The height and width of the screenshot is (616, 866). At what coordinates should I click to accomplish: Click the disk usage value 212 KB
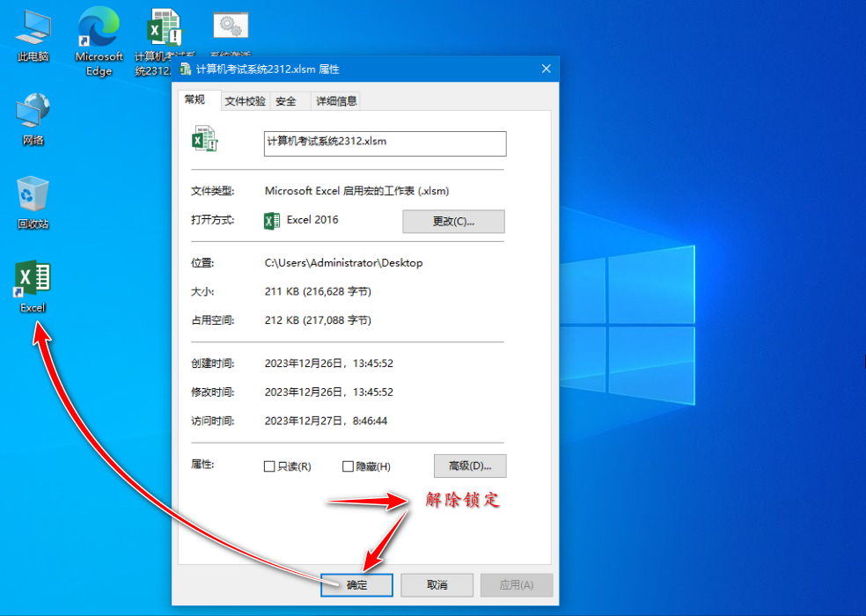[318, 320]
